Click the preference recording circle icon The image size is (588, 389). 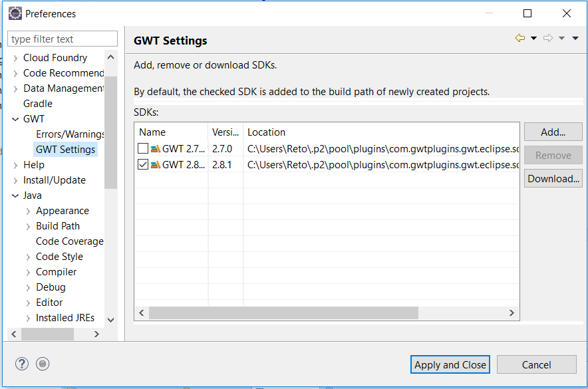(x=43, y=364)
